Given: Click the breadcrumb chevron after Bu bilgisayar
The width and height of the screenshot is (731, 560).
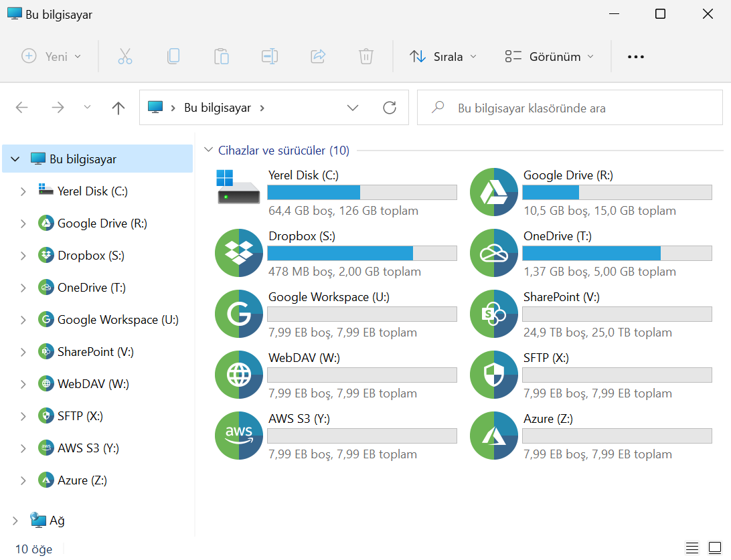Looking at the screenshot, I should [262, 108].
